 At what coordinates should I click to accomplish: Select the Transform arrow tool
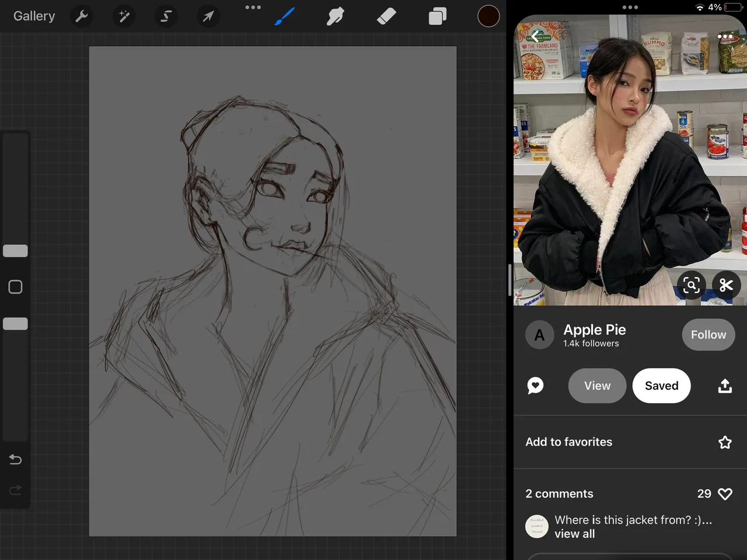[208, 16]
